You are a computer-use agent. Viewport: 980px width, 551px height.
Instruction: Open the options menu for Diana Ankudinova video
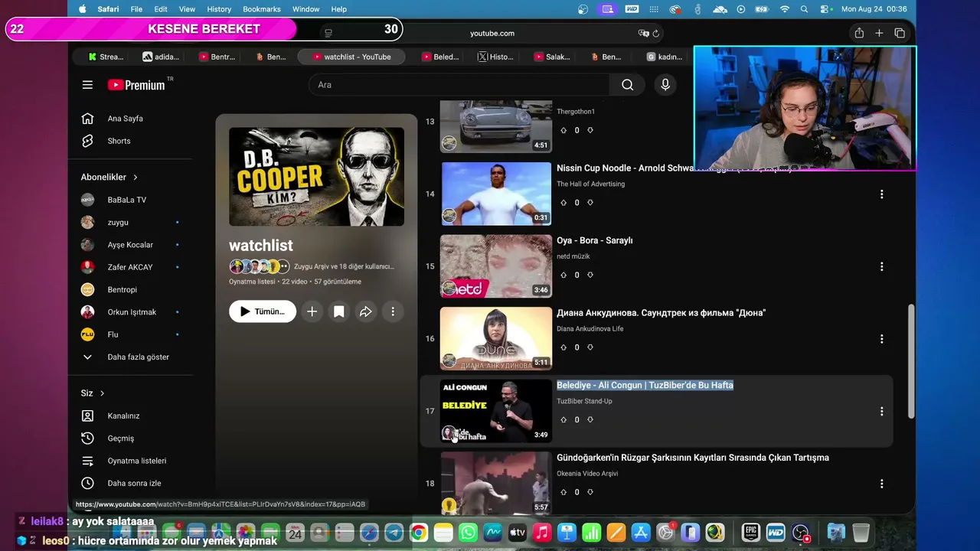click(x=881, y=339)
